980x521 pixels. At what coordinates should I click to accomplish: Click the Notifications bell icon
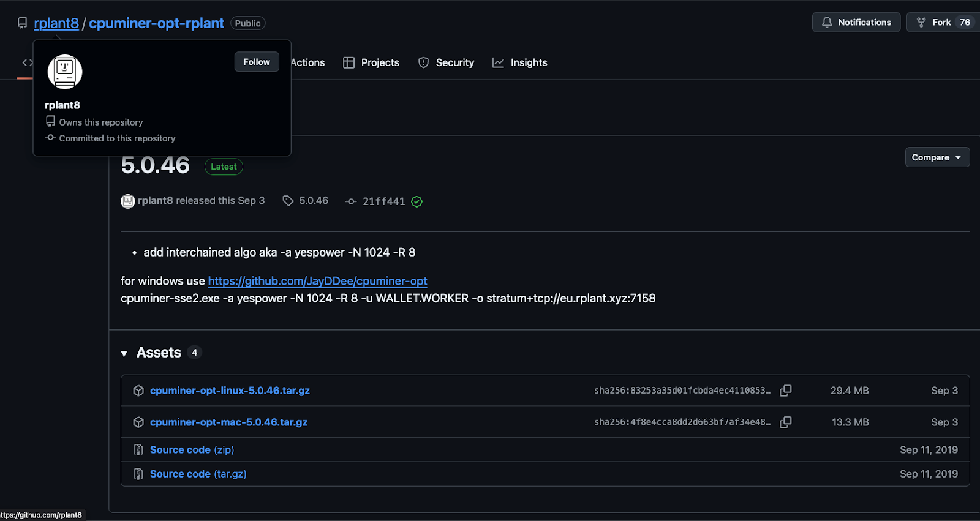click(x=827, y=22)
